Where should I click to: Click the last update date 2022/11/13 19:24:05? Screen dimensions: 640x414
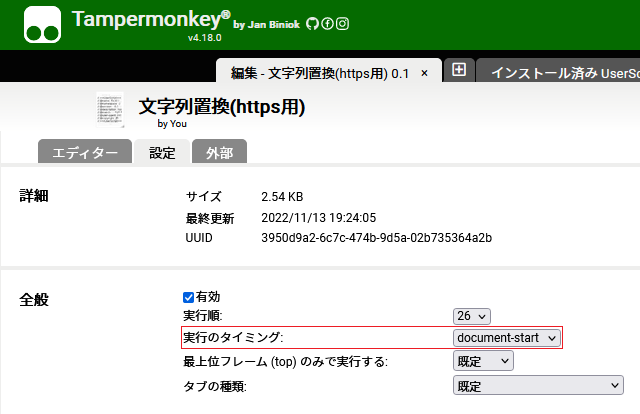coord(318,218)
